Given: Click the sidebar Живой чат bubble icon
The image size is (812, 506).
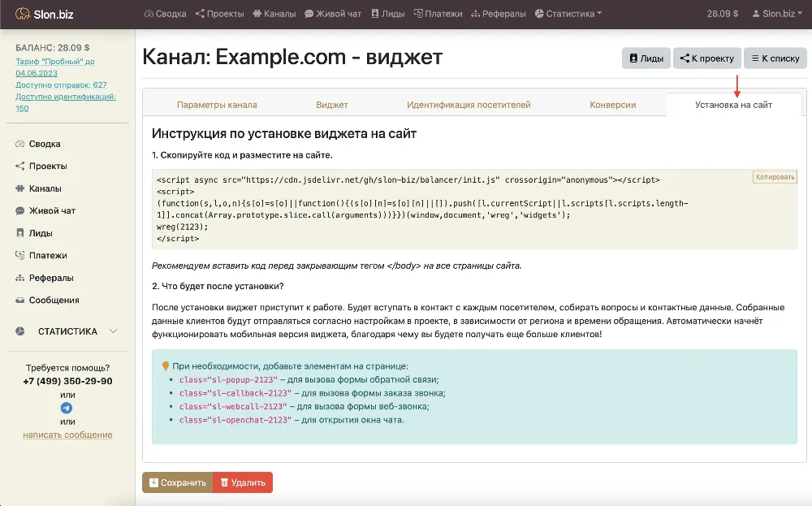Looking at the screenshot, I should tap(19, 211).
